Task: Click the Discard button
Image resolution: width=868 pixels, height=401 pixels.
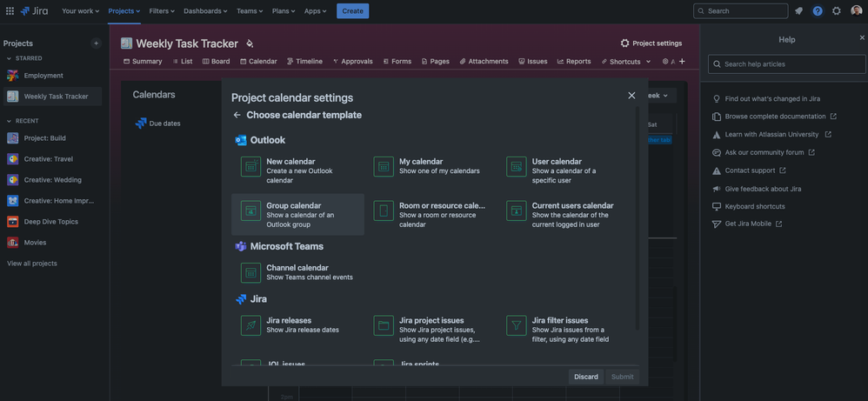Action: coord(585,377)
